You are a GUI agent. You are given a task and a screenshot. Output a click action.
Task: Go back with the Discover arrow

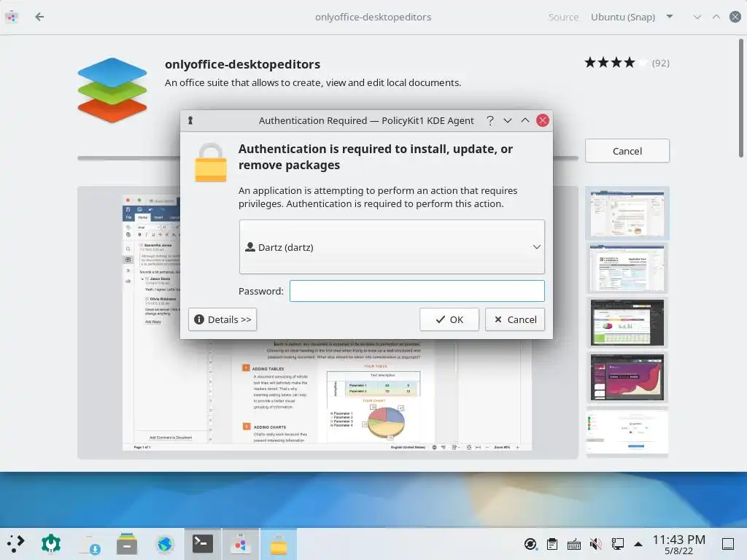[39, 17]
